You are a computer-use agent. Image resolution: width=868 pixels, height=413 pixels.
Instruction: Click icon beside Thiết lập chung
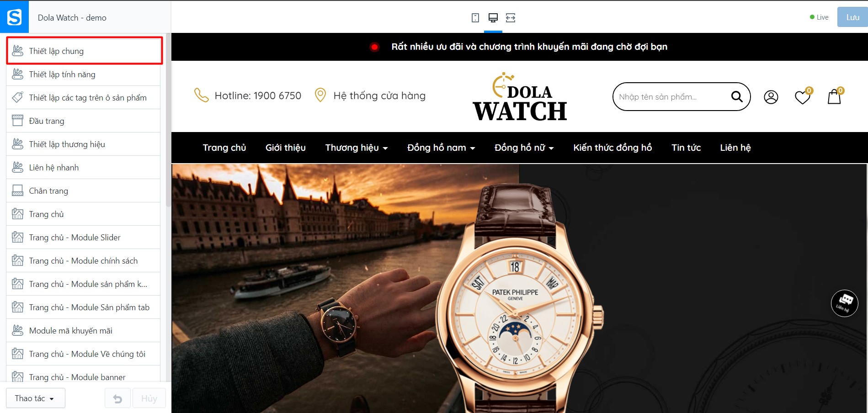17,51
